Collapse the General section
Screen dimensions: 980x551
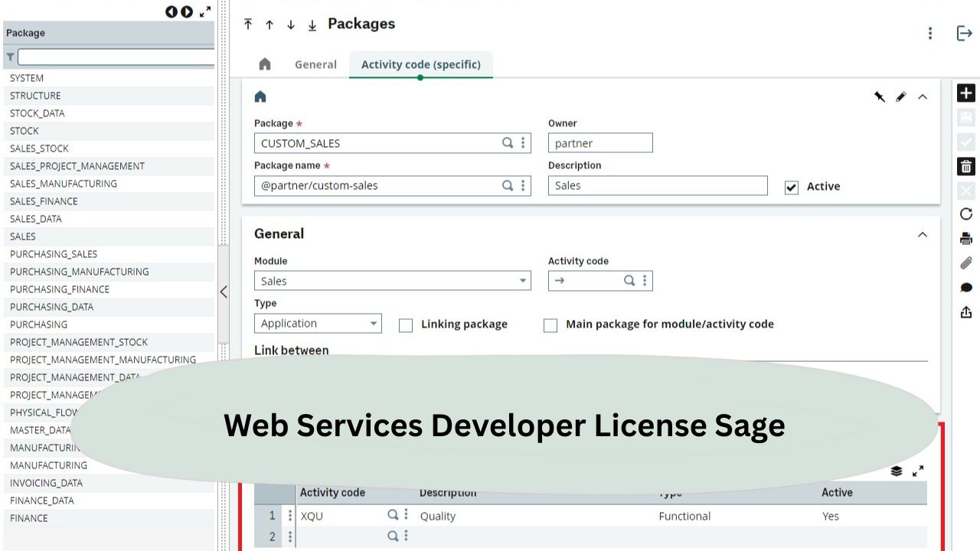coord(923,234)
